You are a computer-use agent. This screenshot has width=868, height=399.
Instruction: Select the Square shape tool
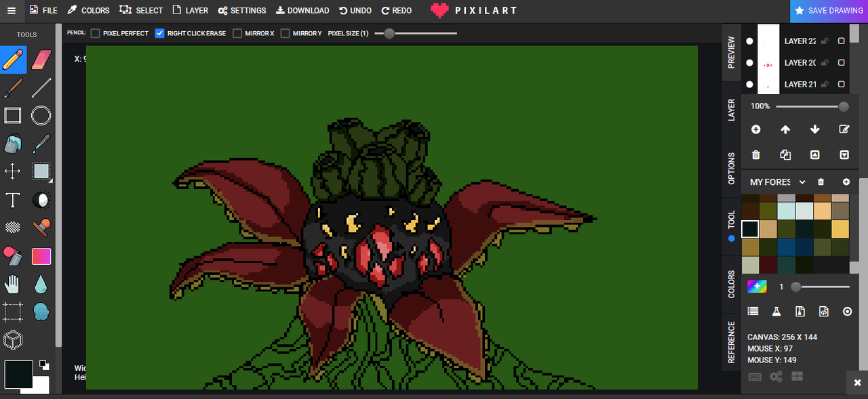[13, 116]
